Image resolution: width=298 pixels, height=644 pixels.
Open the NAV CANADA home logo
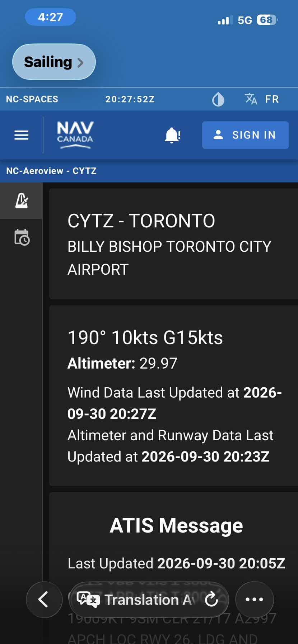coord(75,135)
